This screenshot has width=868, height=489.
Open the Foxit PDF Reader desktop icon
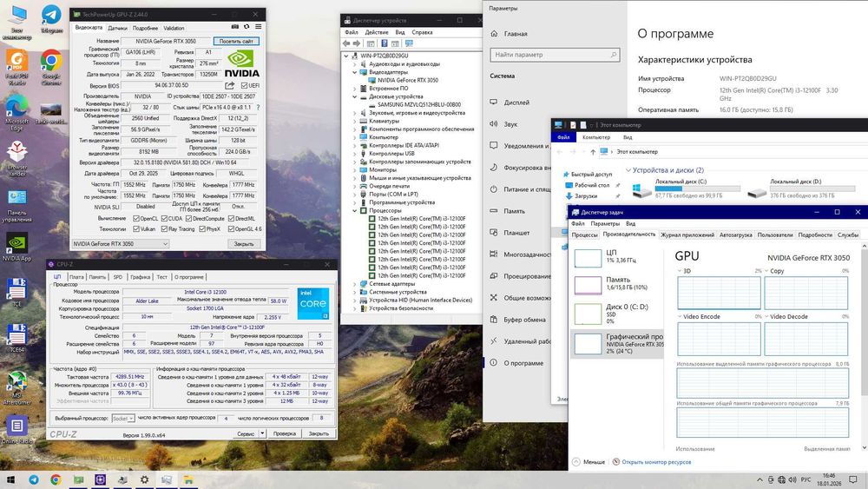(x=16, y=68)
